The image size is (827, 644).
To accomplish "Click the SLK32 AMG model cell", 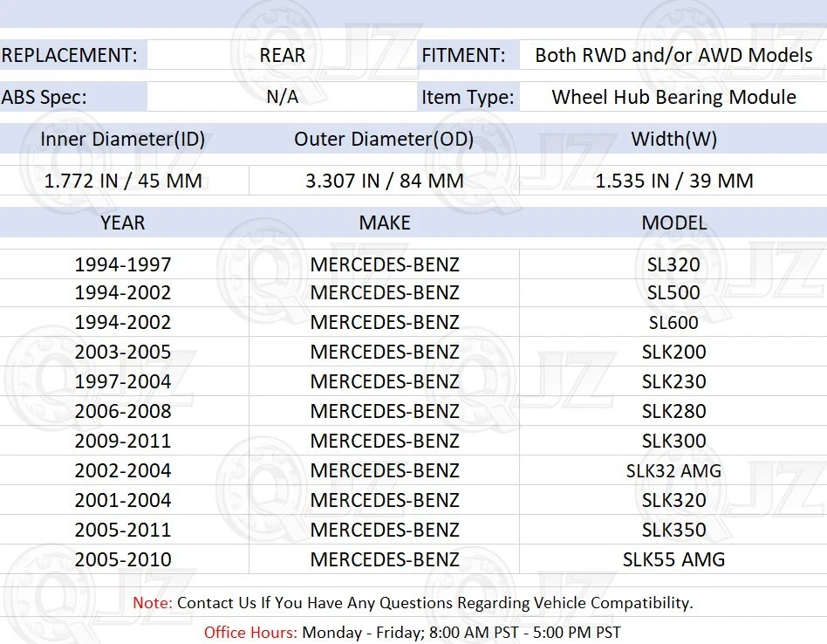I will (673, 470).
